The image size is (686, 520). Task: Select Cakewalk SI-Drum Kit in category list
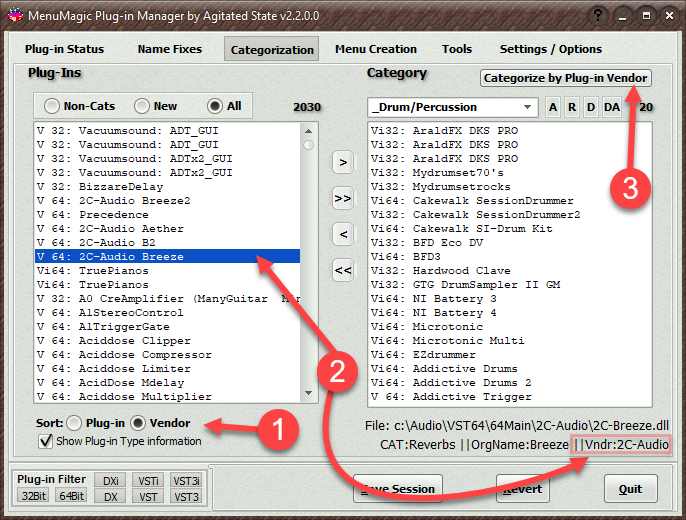tap(510, 229)
